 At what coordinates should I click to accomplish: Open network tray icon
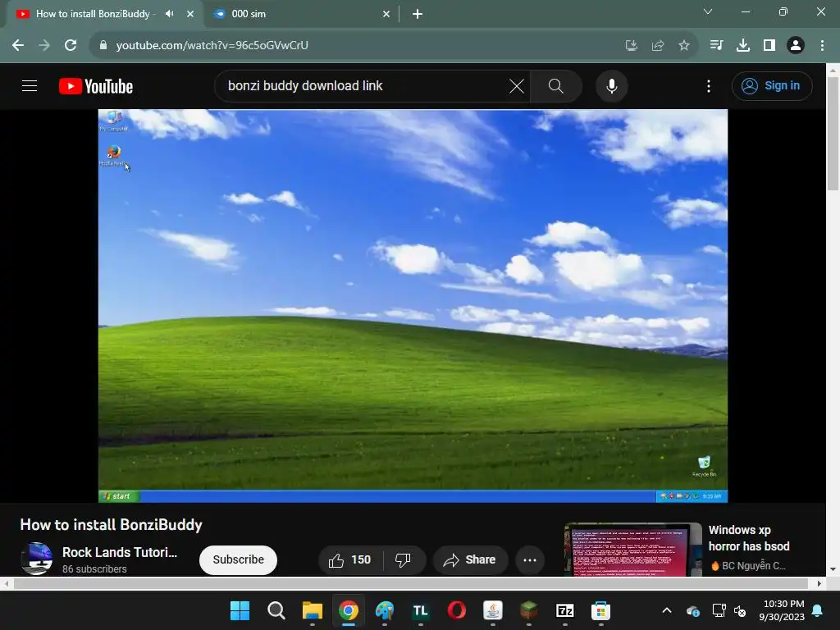coord(719,610)
